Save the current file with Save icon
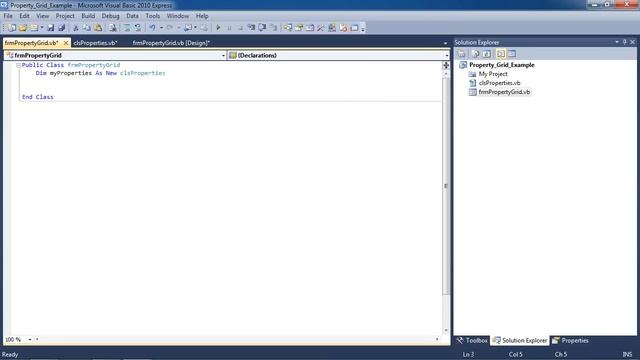 pyautogui.click(x=50, y=28)
